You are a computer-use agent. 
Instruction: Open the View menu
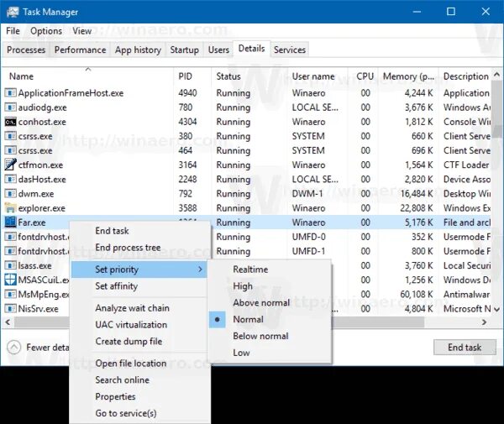click(82, 31)
